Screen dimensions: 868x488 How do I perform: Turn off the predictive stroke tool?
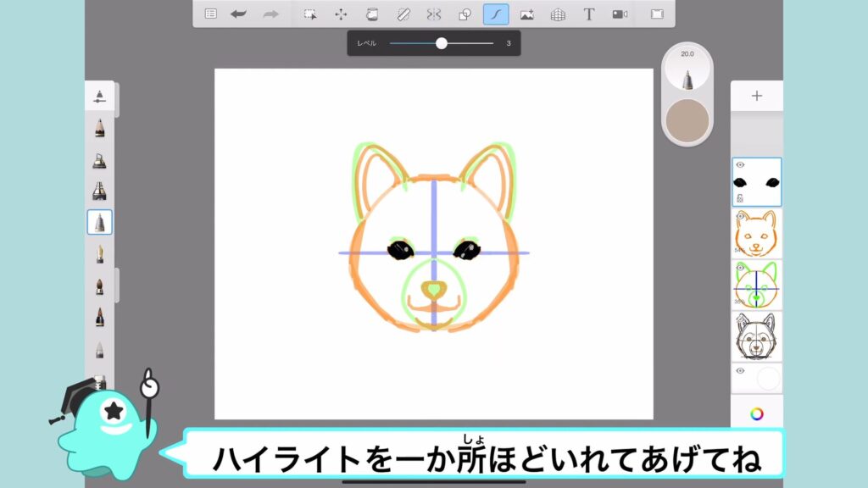(496, 14)
